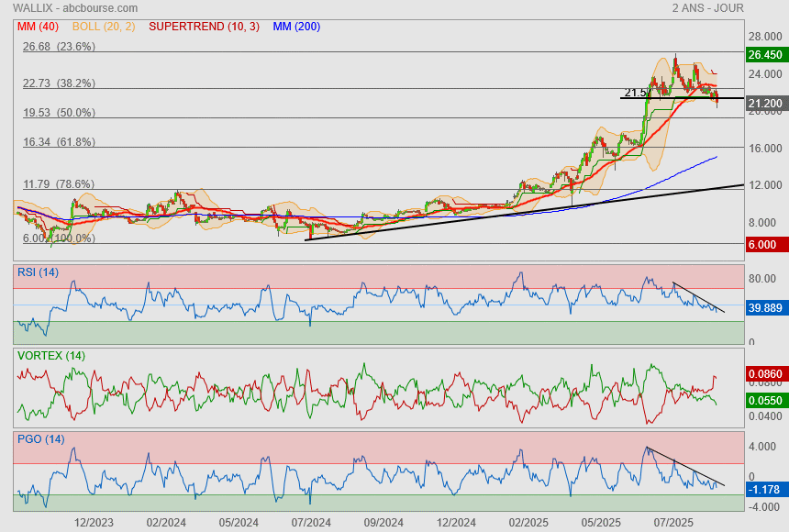Image resolution: width=789 pixels, height=532 pixels.
Task: Click the green 26.450 price tag
Action: (x=764, y=54)
